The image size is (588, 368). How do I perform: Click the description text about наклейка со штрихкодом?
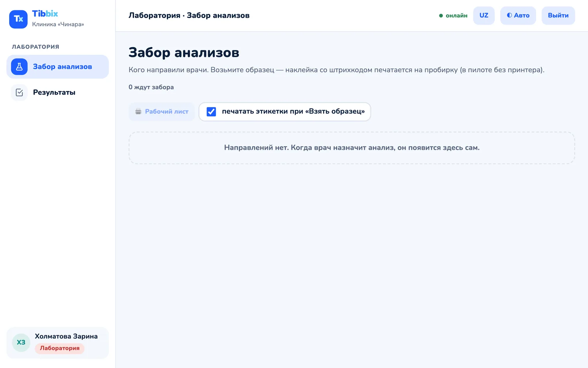(336, 70)
